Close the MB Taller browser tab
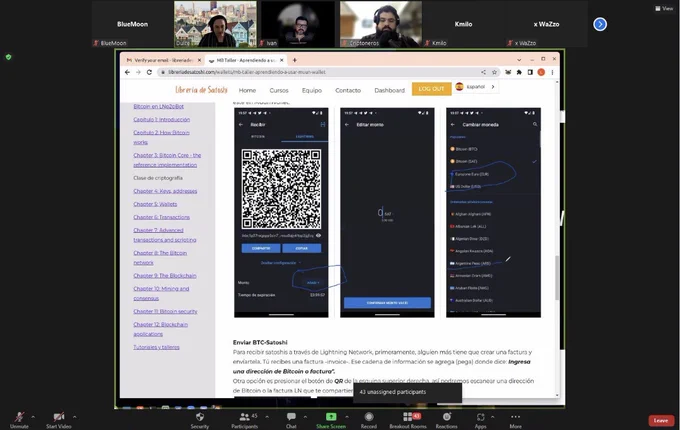Screen dimensions: 680x430 pyautogui.click(x=282, y=60)
